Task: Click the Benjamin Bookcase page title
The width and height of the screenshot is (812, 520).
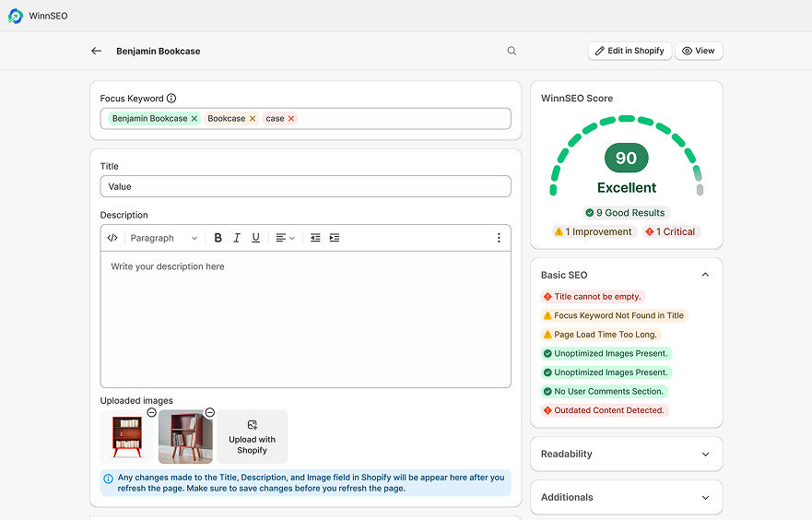Action: click(x=158, y=52)
